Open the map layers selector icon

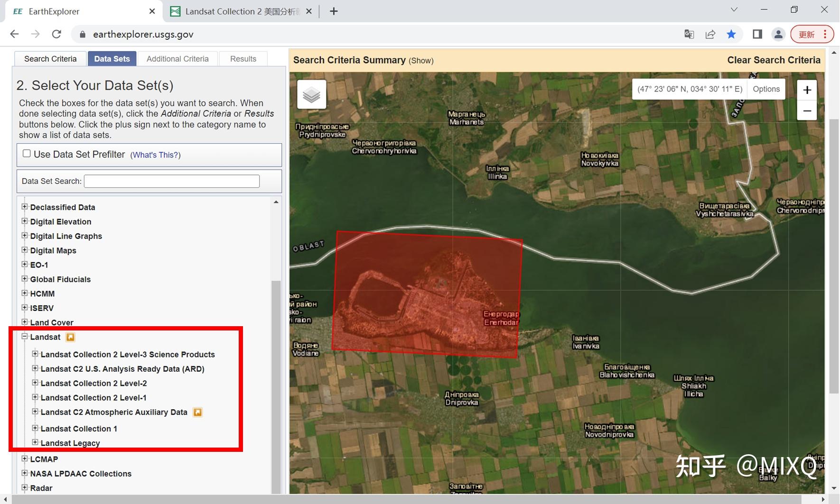tap(311, 94)
